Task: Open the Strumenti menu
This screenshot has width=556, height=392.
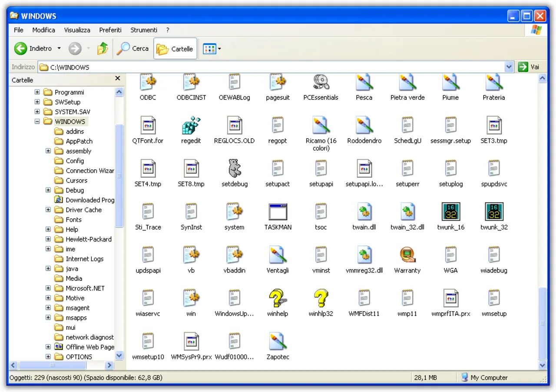Action: pyautogui.click(x=144, y=30)
